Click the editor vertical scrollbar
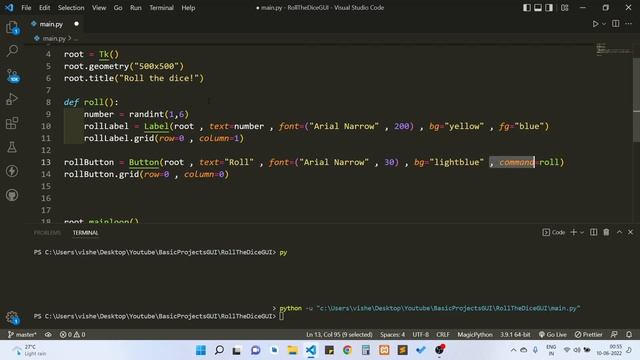The width and height of the screenshot is (640, 360). click(636, 100)
